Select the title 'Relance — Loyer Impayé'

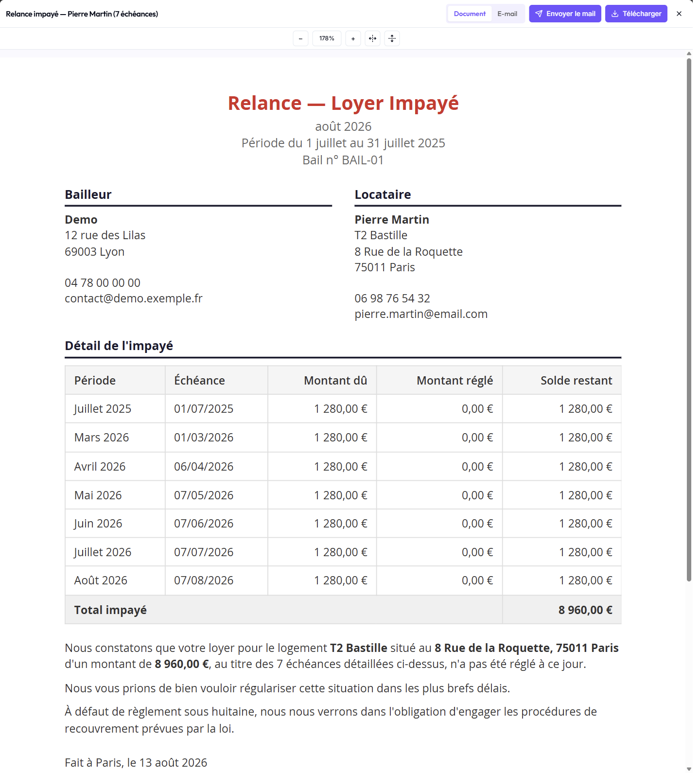coord(343,103)
